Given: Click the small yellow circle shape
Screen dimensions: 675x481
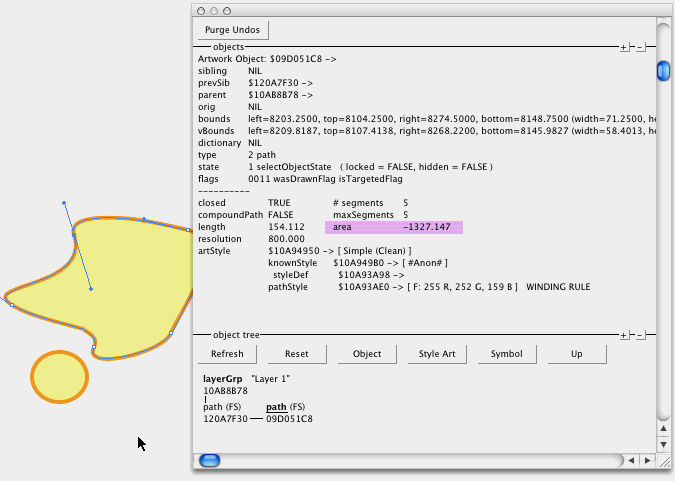Looking at the screenshot, I should [x=61, y=376].
